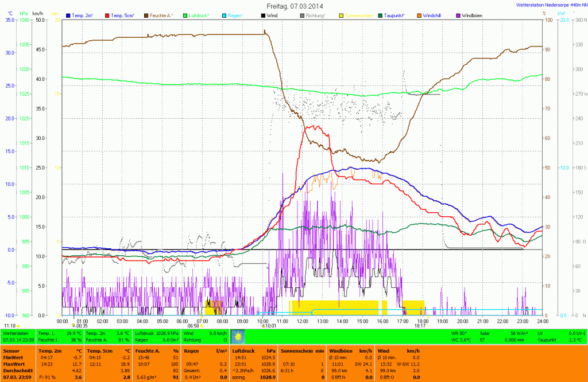This screenshot has height=382, width=588.
Task: Click the cyan Regen legend square
Action: (x=225, y=15)
